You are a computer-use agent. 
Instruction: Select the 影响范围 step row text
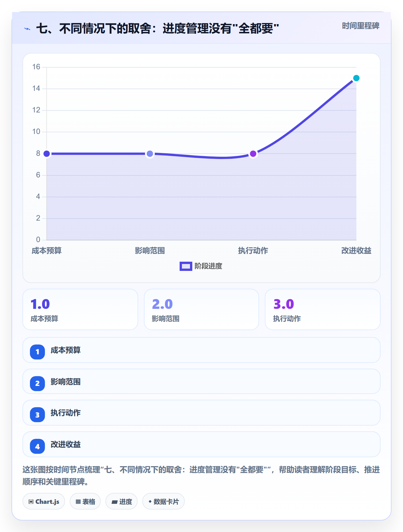66,382
